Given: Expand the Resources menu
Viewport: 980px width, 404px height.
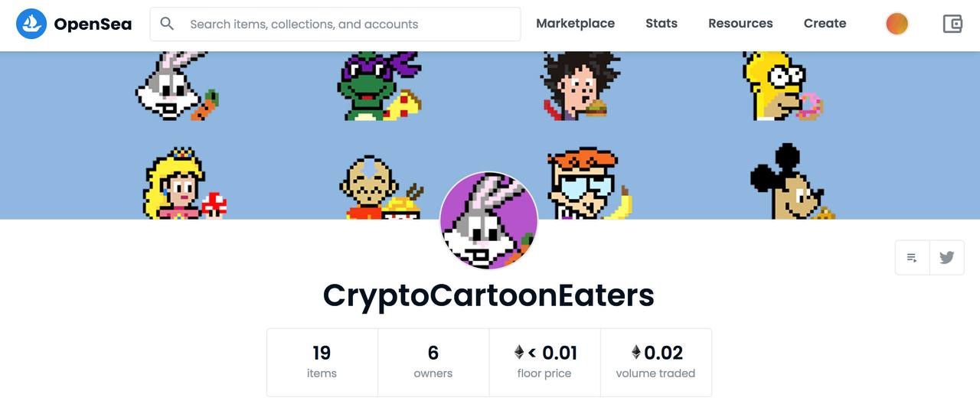Looking at the screenshot, I should 740,24.
